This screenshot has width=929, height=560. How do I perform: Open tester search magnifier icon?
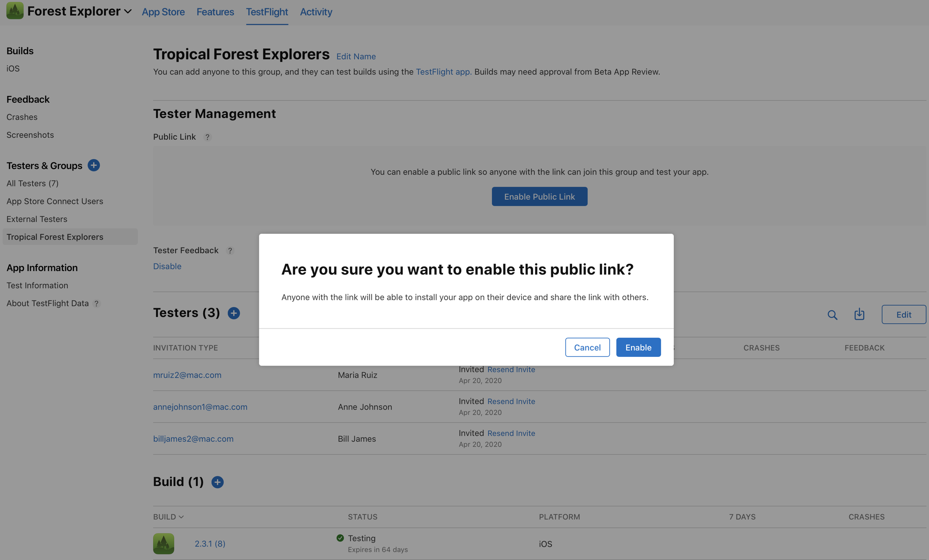(x=832, y=314)
